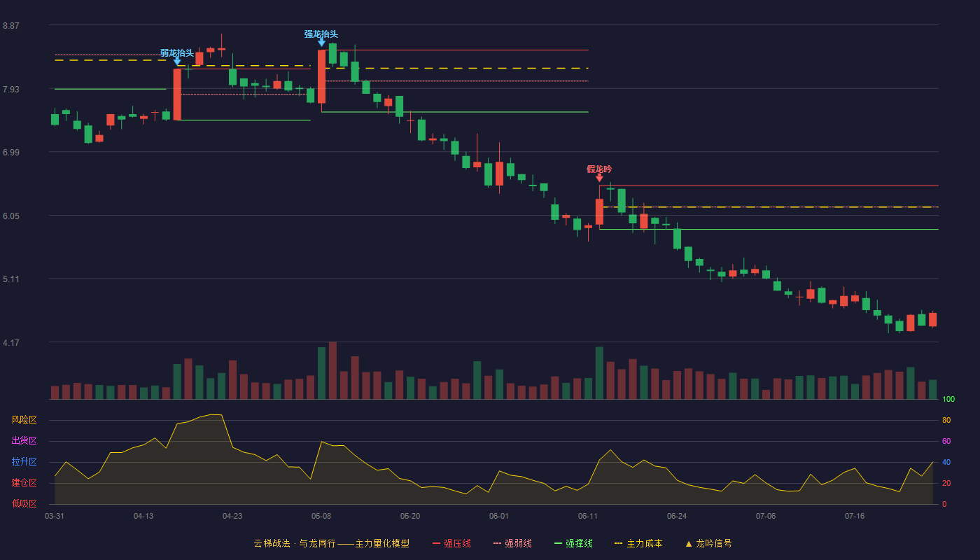
Task: Click the 40 indicator scale value
Action: coord(946,463)
